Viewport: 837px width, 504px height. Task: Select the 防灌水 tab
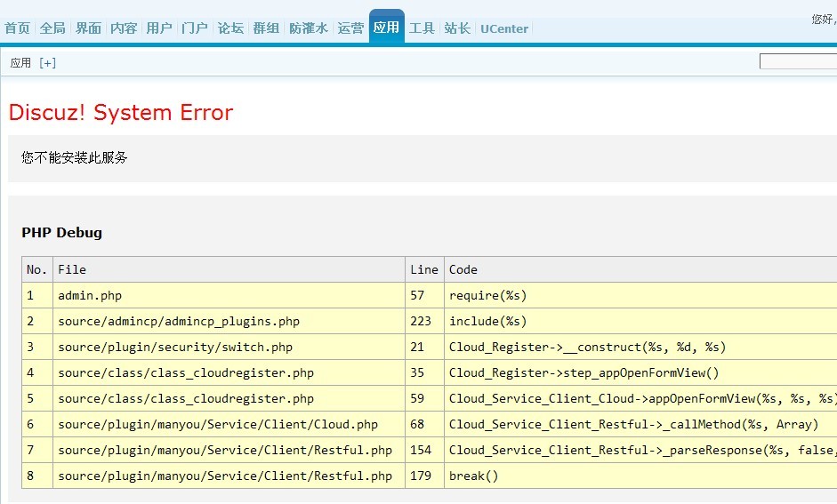tap(308, 28)
